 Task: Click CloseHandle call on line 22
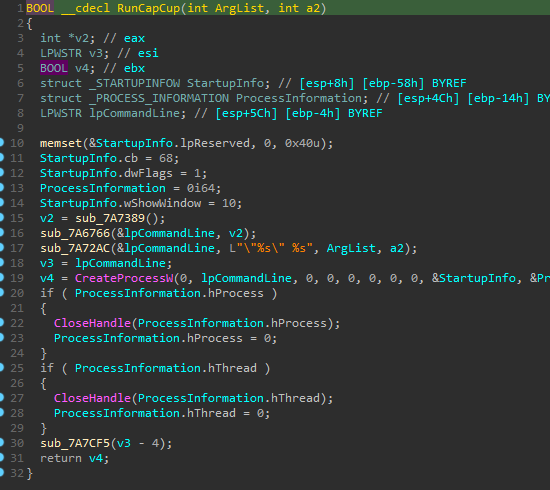(x=92, y=323)
